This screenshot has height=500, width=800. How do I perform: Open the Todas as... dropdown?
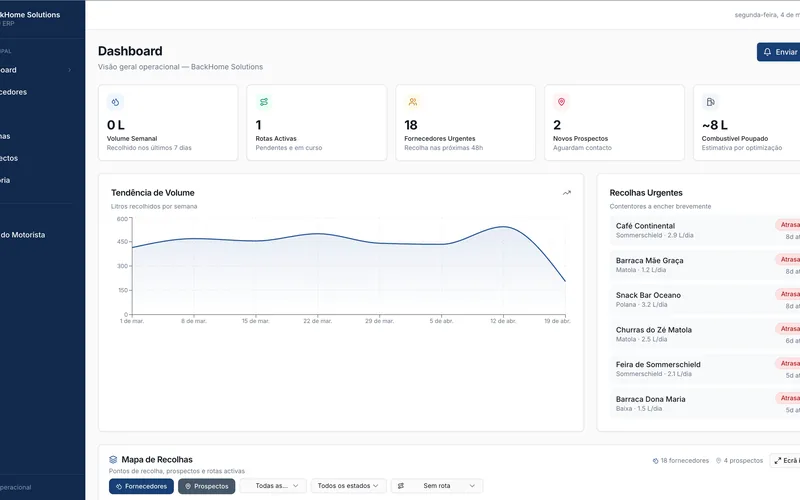[273, 486]
